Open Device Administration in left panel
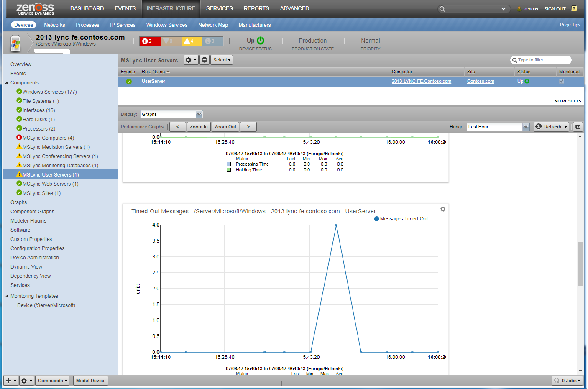This screenshot has height=389, width=588. pos(35,258)
